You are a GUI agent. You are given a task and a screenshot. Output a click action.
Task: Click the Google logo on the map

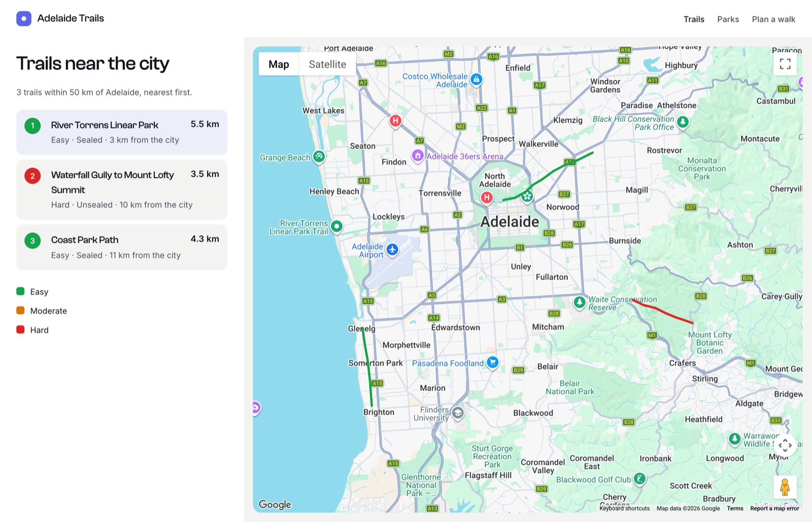[275, 504]
